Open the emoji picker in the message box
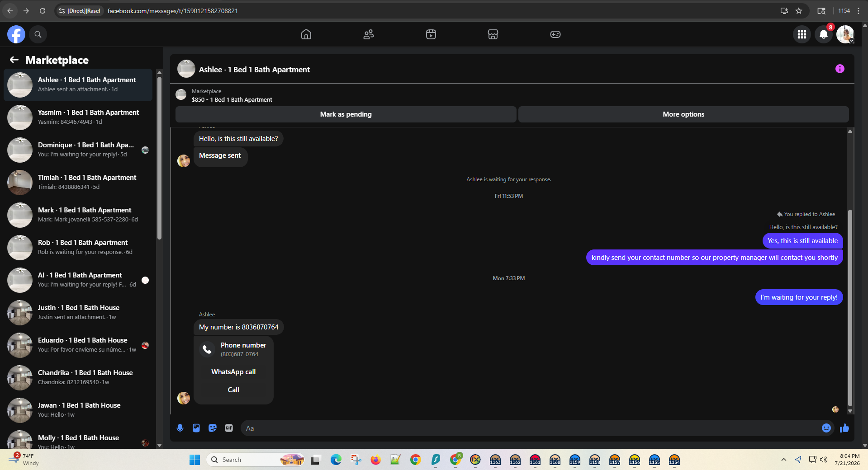The image size is (868, 470). (x=826, y=428)
